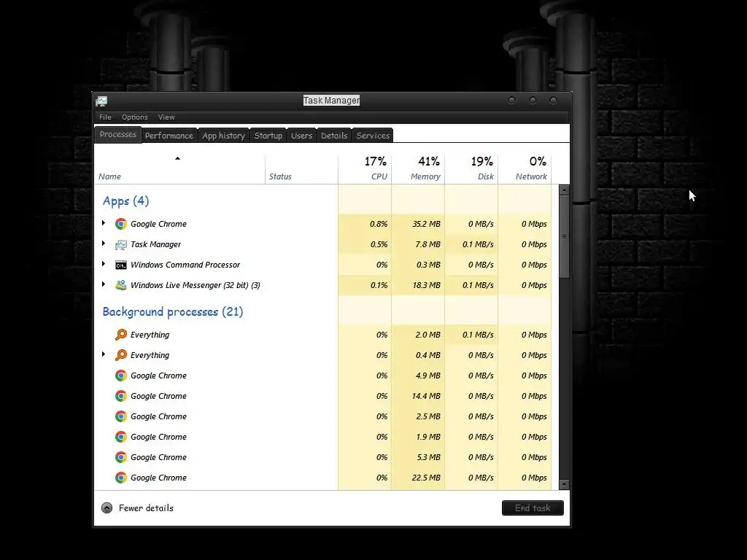
Task: Sort processes by the CPU column
Action: pos(365,168)
